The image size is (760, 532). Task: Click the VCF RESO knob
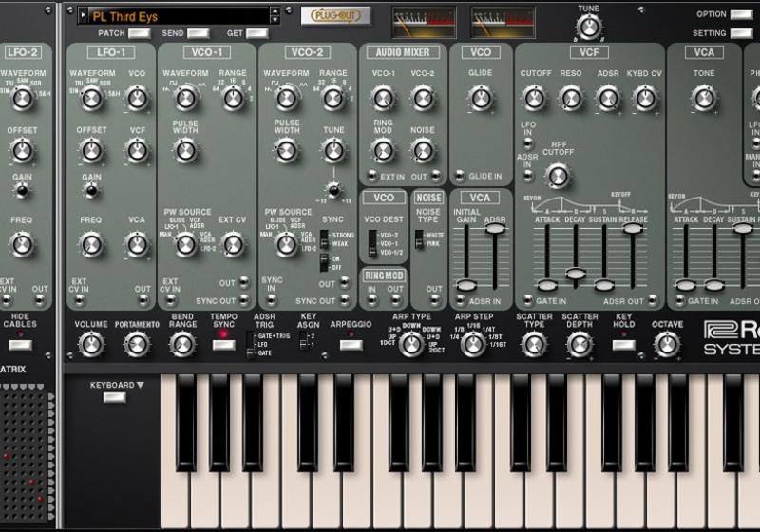coord(570,98)
